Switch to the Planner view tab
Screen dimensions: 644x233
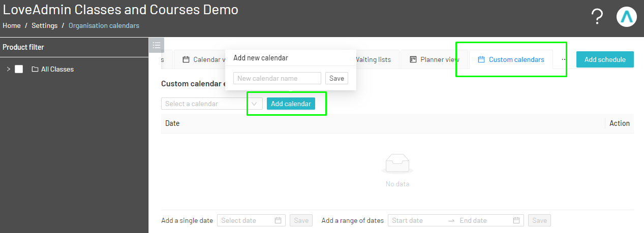coord(435,59)
